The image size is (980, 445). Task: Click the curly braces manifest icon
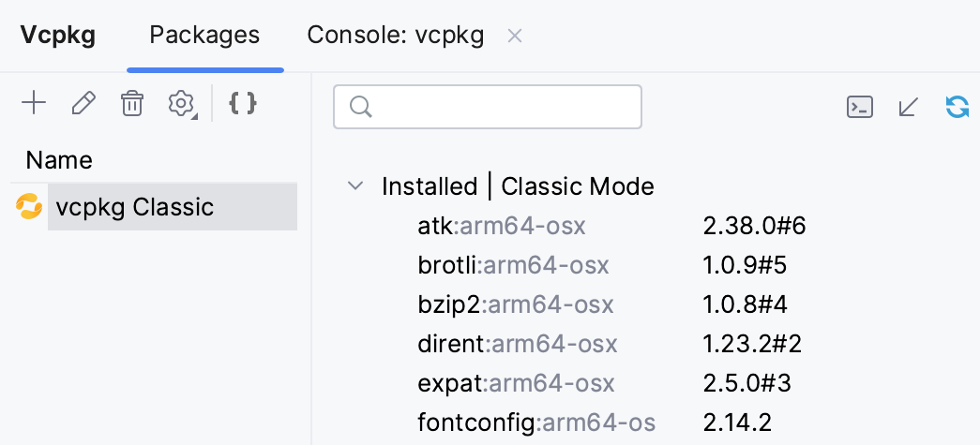click(x=243, y=103)
